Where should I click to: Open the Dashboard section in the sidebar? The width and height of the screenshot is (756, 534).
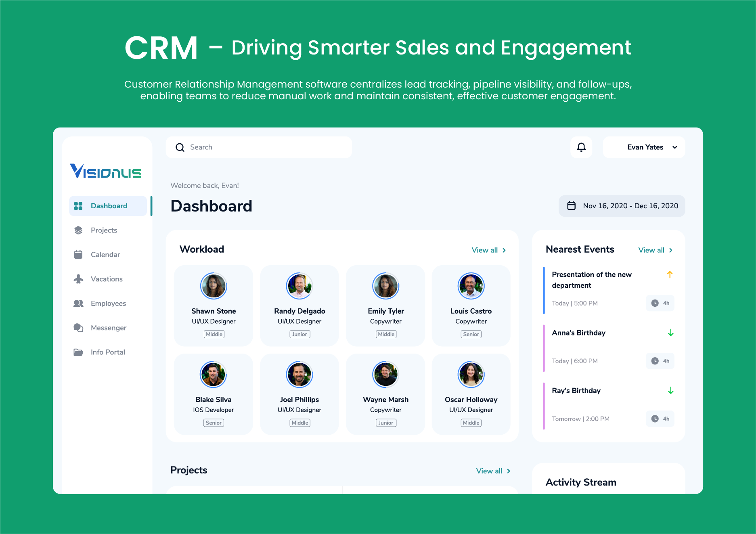(x=109, y=206)
